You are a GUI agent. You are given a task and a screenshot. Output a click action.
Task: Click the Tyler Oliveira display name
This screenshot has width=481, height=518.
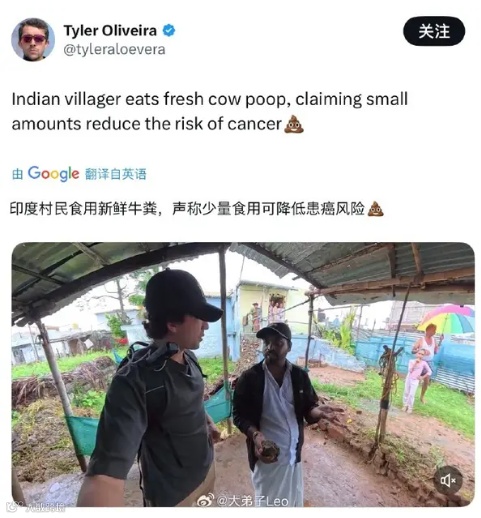(x=110, y=31)
